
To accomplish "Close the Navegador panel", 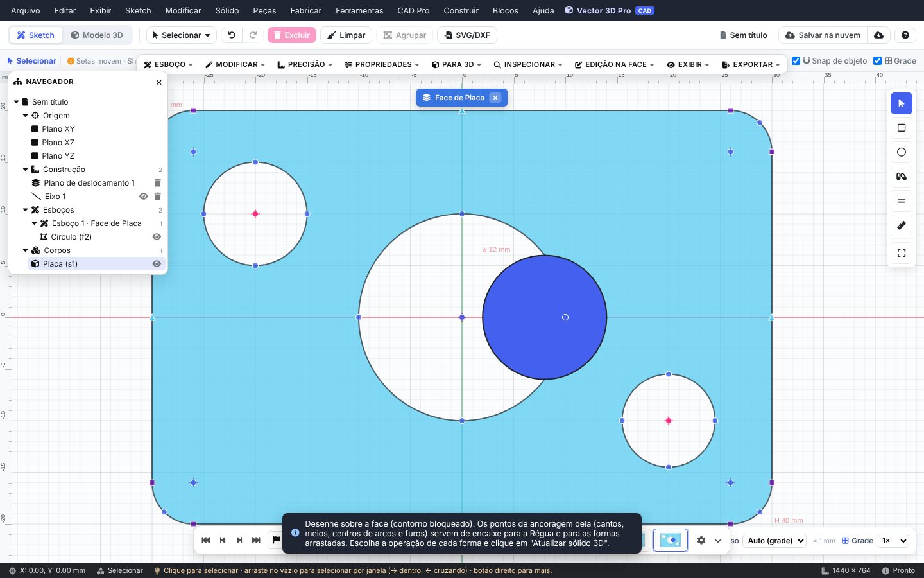I will 159,82.
